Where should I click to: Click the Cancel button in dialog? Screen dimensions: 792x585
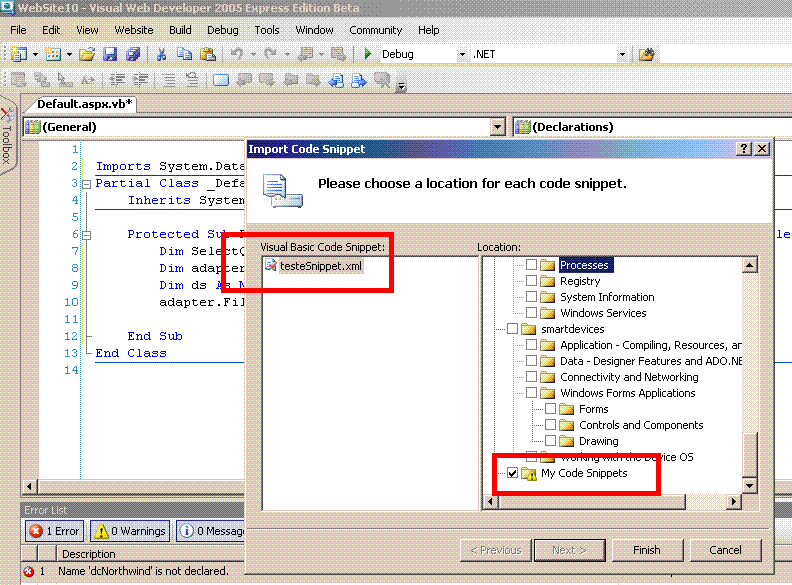(725, 549)
